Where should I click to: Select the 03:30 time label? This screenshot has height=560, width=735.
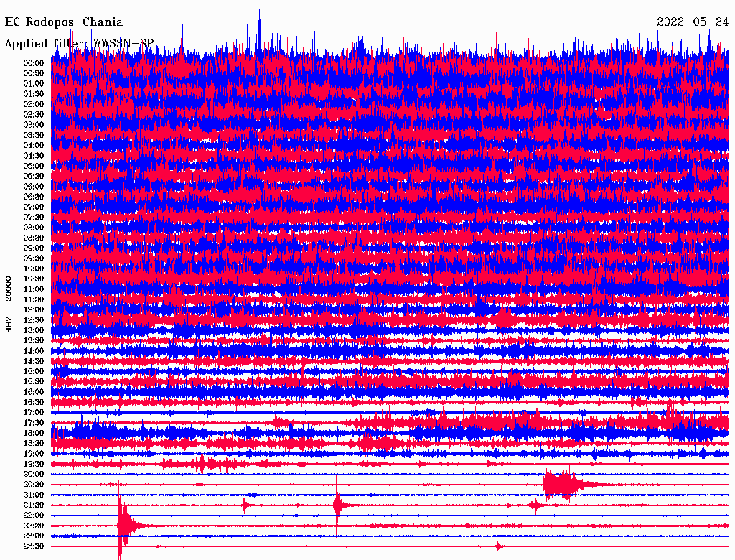point(34,135)
